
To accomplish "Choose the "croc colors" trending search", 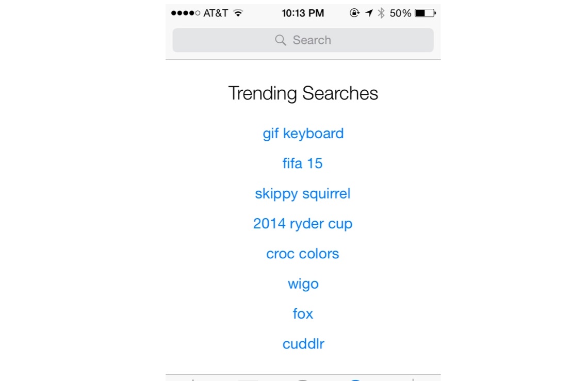I will [x=303, y=254].
